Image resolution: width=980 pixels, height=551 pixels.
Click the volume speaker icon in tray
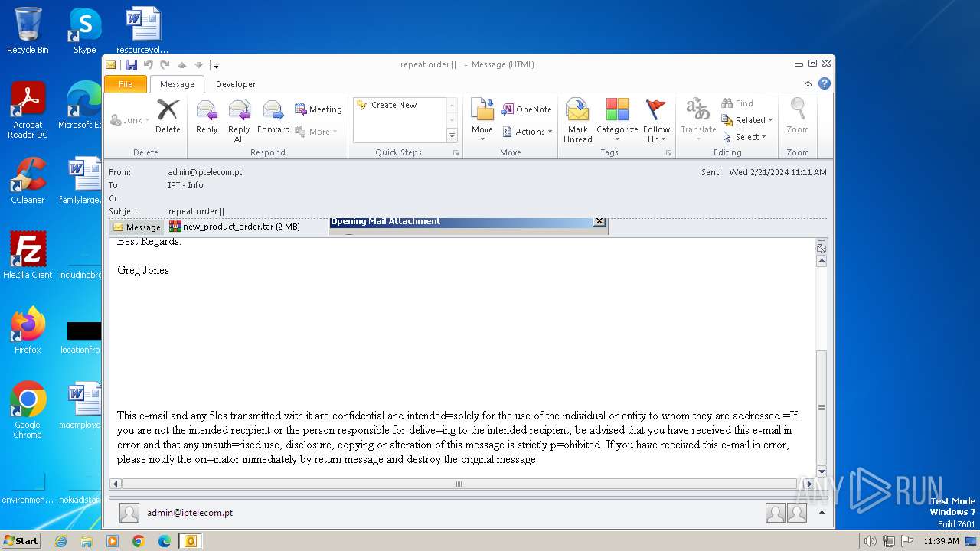(870, 541)
